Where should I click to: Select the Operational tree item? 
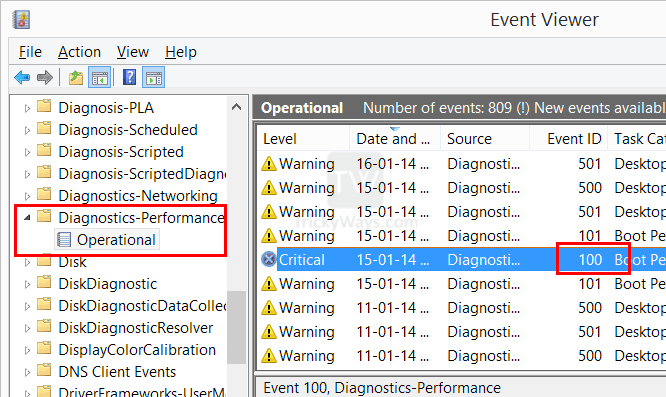click(x=107, y=240)
